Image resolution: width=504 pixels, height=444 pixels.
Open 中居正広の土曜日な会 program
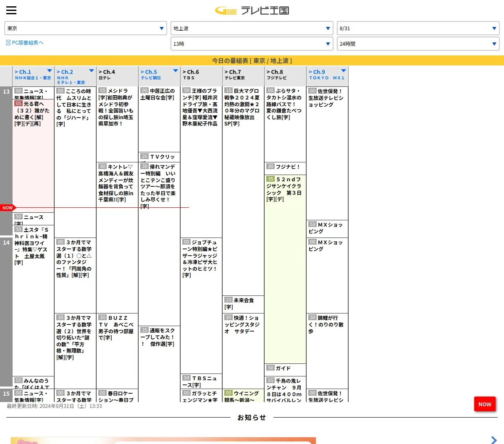click(159, 119)
